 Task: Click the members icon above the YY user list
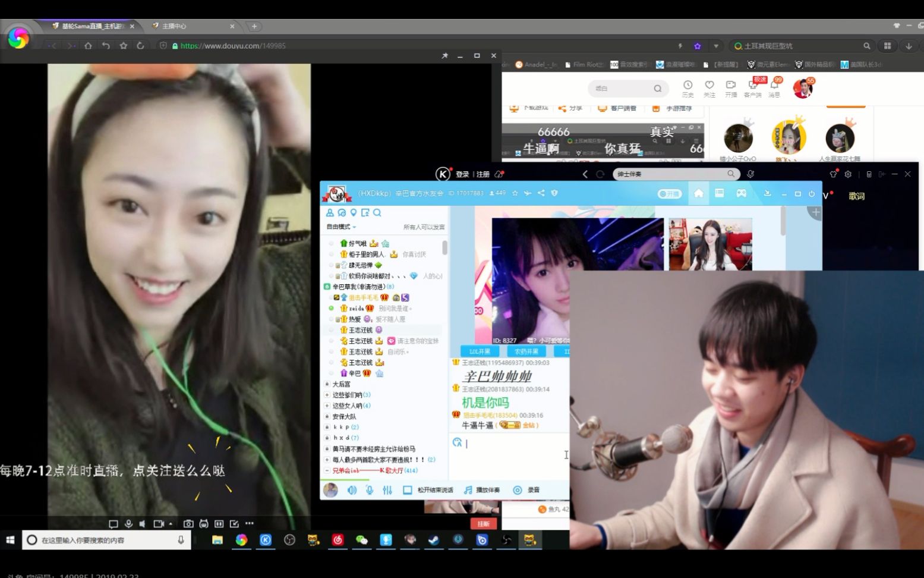(330, 213)
